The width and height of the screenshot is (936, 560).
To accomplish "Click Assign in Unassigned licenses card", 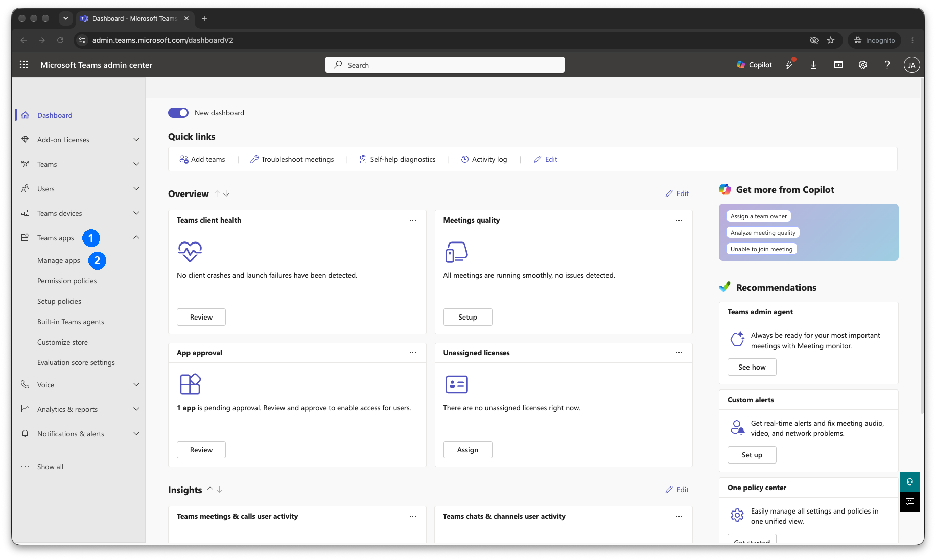I will point(467,450).
